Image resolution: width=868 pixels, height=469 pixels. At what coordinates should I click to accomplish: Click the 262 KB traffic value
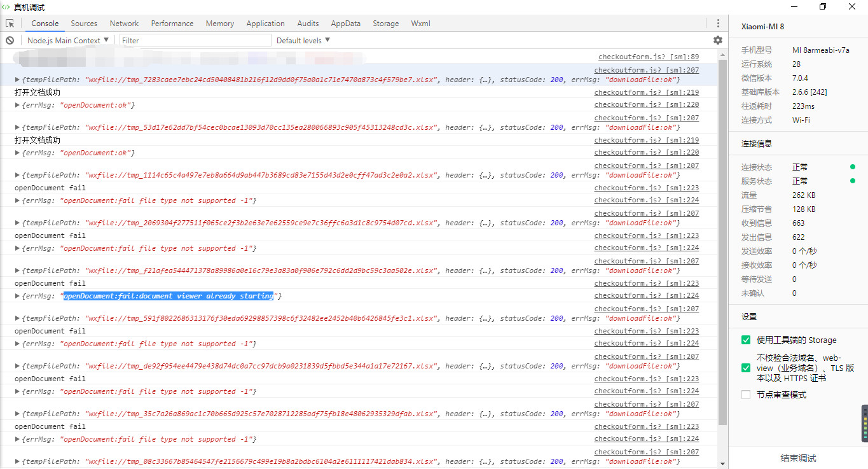point(804,195)
